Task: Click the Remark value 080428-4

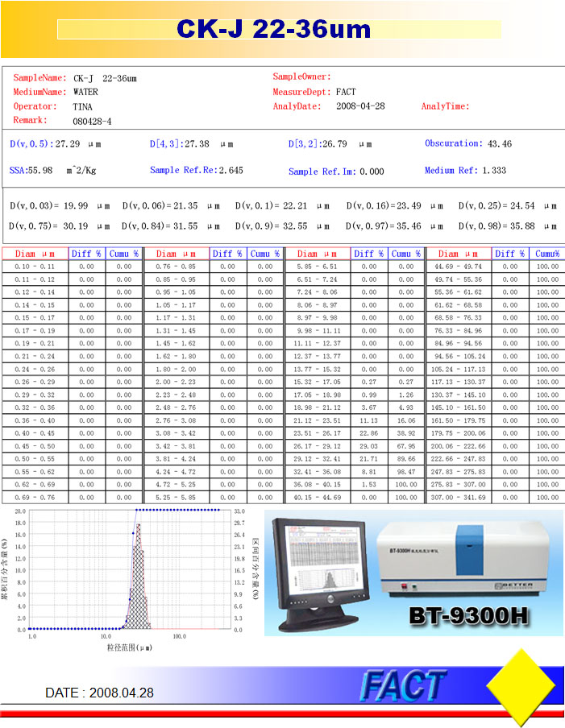Action: (92, 122)
